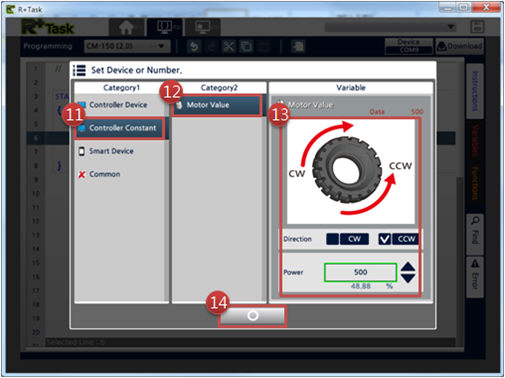This screenshot has width=505, height=378.
Task: Open the CM-150 controller dropdown
Action: click(127, 46)
